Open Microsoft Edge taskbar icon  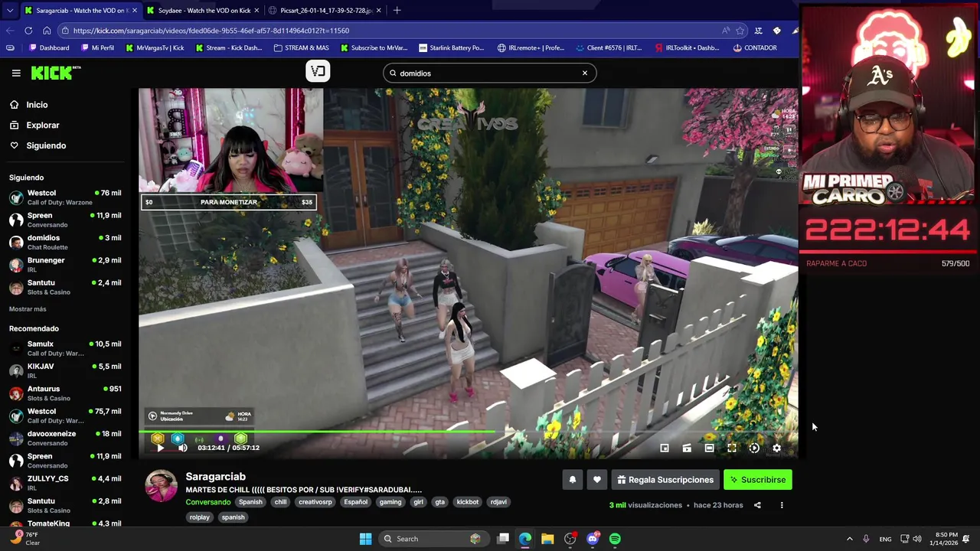525,539
